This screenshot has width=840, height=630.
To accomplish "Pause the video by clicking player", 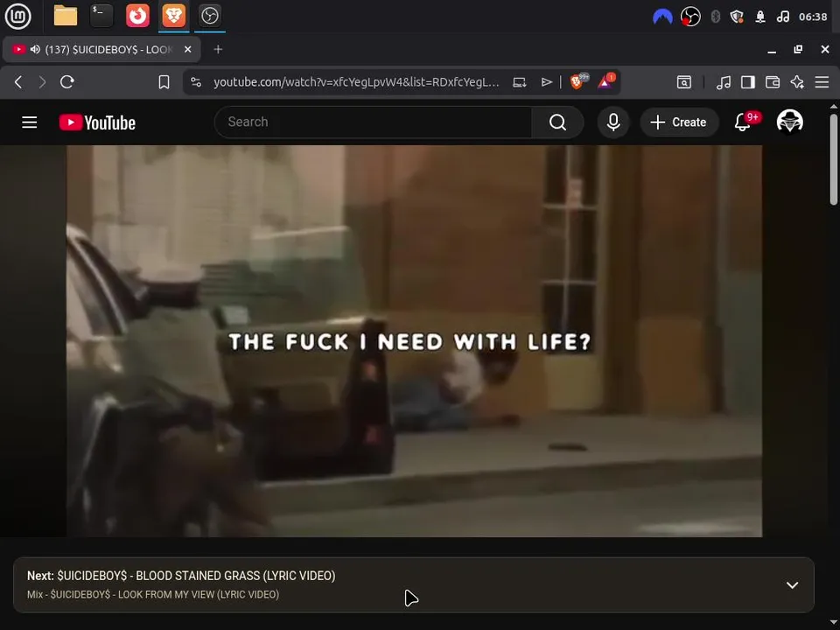I will [x=414, y=340].
